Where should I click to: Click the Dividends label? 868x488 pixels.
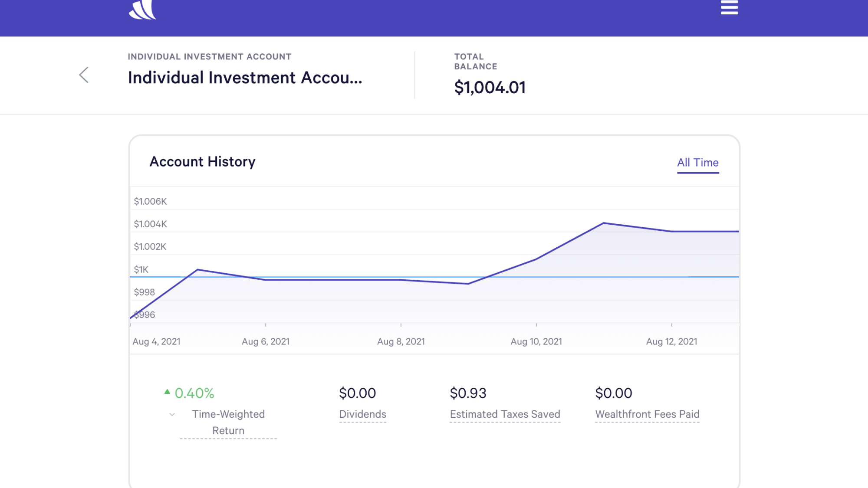tap(362, 414)
